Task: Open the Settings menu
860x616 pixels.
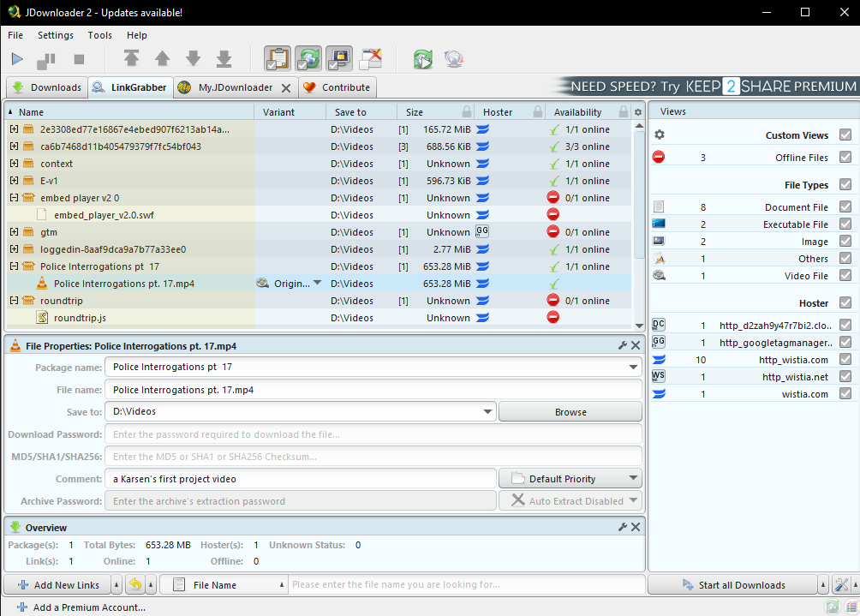Action: (56, 35)
